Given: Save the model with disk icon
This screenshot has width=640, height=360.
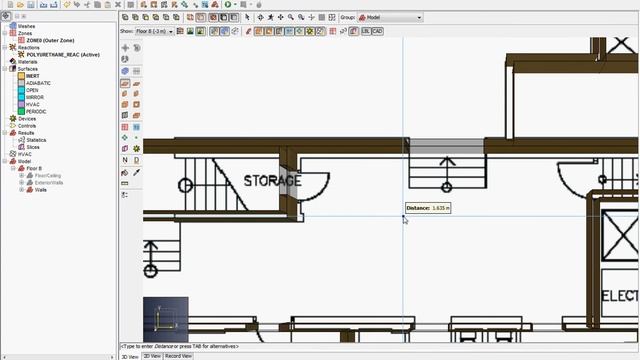Looking at the screenshot, I should [31, 4].
